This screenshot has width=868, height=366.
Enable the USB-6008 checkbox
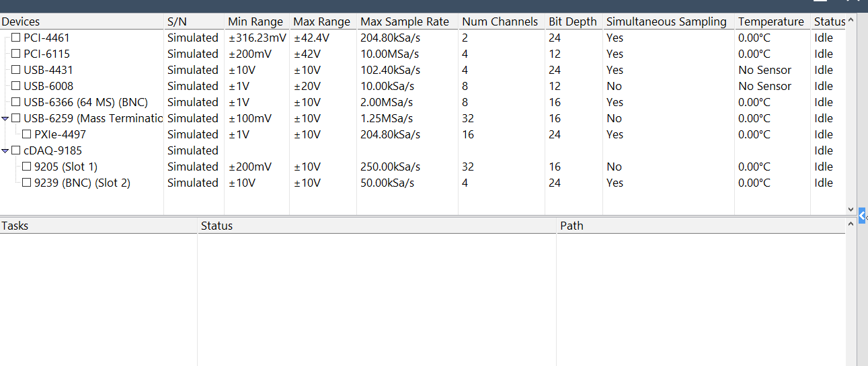[x=16, y=86]
